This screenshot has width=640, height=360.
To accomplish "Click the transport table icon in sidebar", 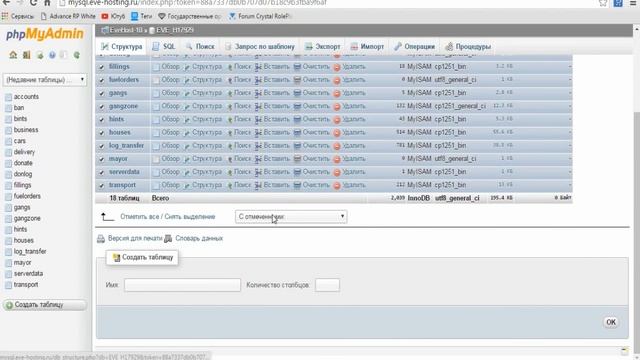I will pos(8,285).
